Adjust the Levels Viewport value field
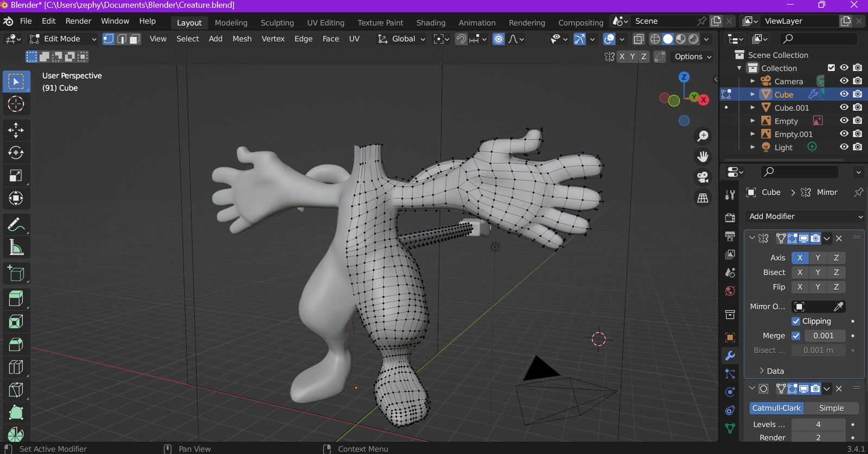 click(818, 424)
